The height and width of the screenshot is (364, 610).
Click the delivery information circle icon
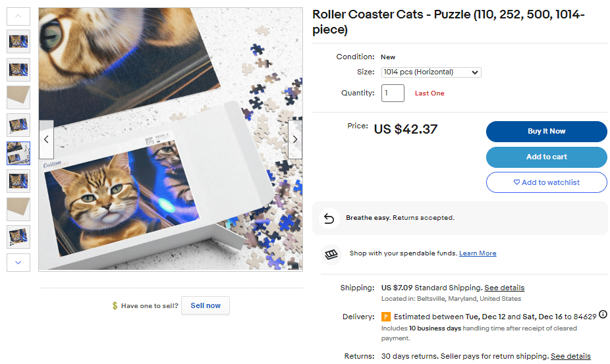click(603, 315)
